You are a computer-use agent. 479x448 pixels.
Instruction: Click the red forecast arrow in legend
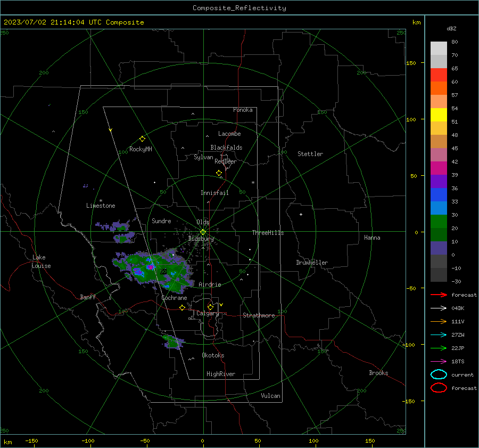click(x=439, y=295)
